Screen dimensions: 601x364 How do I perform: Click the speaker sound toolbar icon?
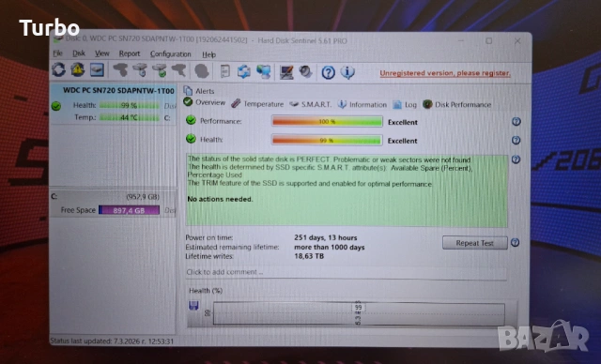(x=305, y=72)
